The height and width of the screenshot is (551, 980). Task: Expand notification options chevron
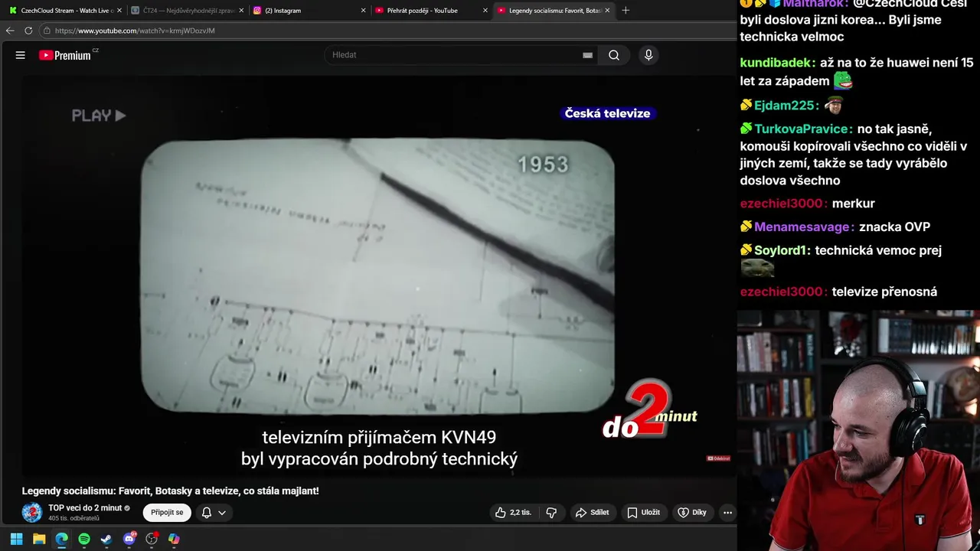[222, 513]
